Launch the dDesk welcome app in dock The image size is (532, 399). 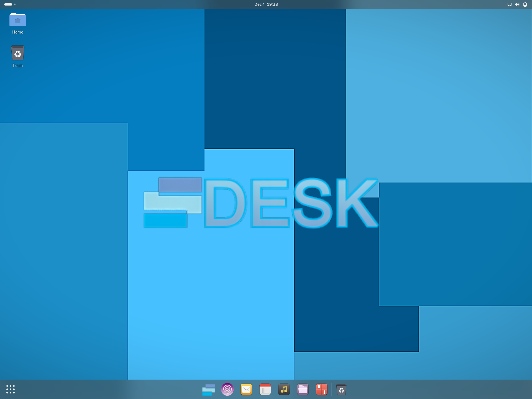point(209,389)
